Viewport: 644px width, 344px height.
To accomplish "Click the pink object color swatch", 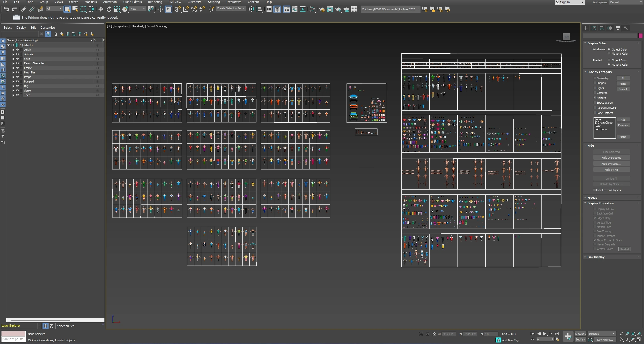I will pyautogui.click(x=640, y=36).
